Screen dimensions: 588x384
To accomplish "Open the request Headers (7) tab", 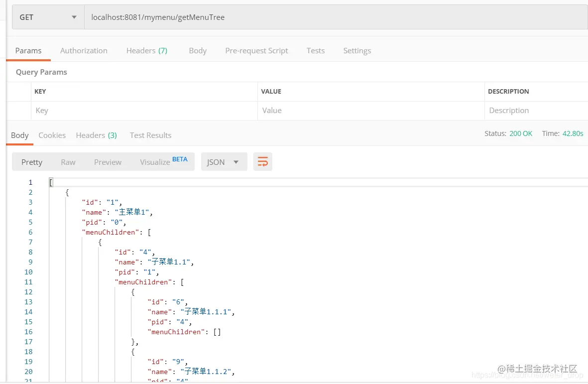I will pyautogui.click(x=146, y=51).
